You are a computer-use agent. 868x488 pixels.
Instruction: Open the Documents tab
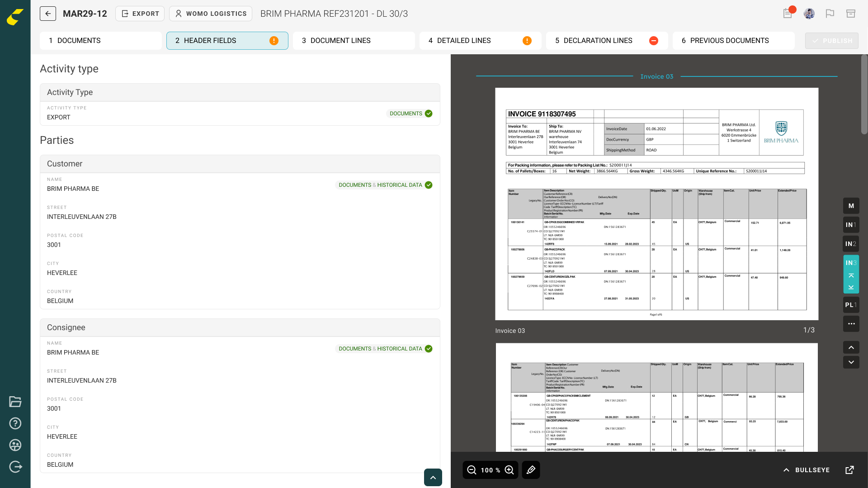click(101, 41)
